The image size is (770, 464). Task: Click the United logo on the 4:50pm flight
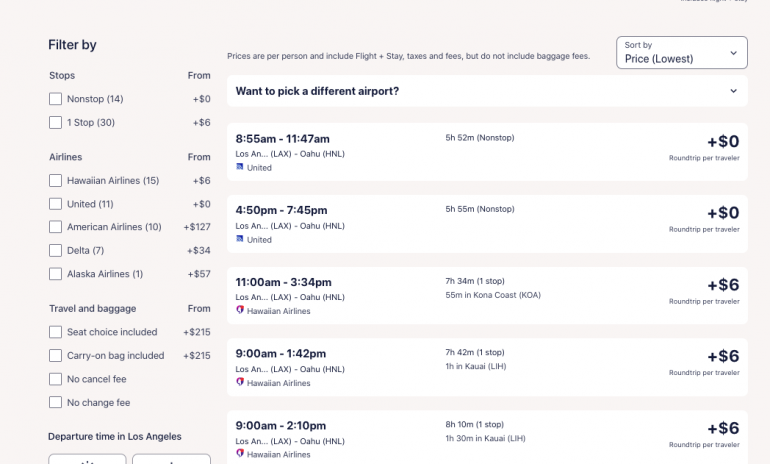239,240
